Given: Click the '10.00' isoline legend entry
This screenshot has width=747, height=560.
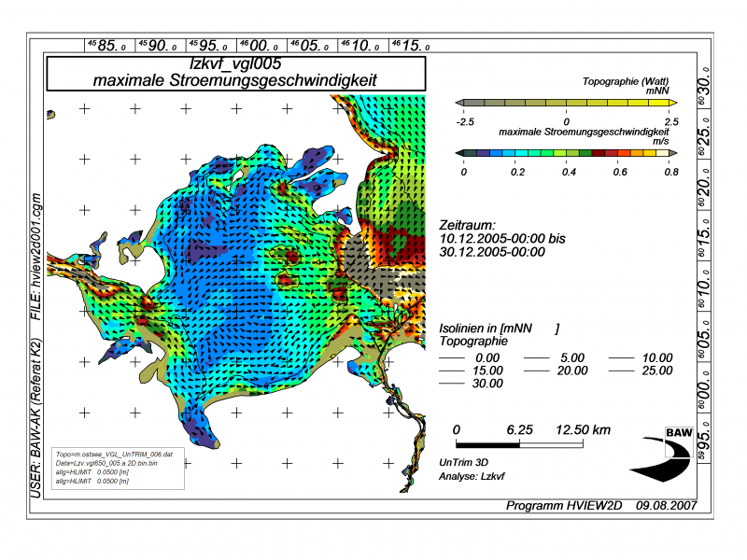Looking at the screenshot, I should point(641,358).
